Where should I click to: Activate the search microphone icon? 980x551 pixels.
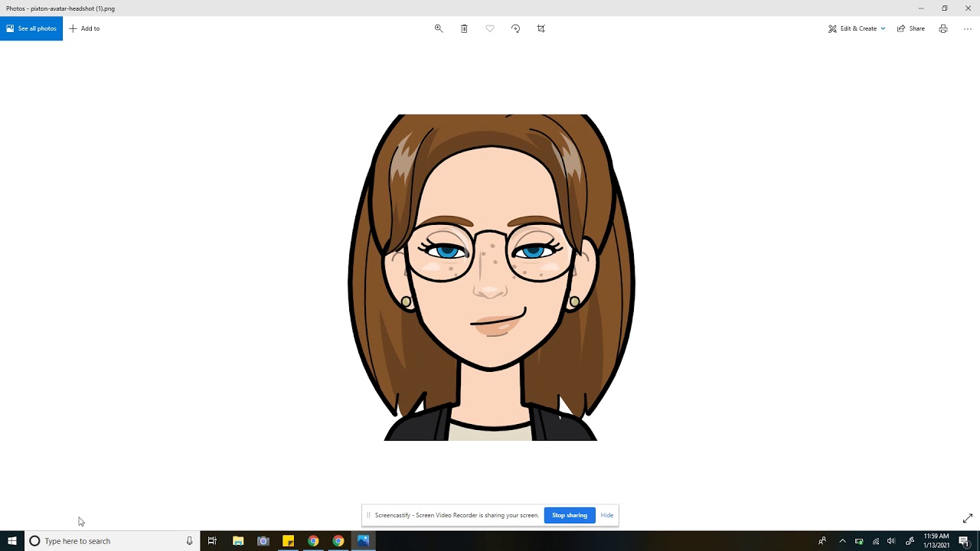(x=189, y=541)
